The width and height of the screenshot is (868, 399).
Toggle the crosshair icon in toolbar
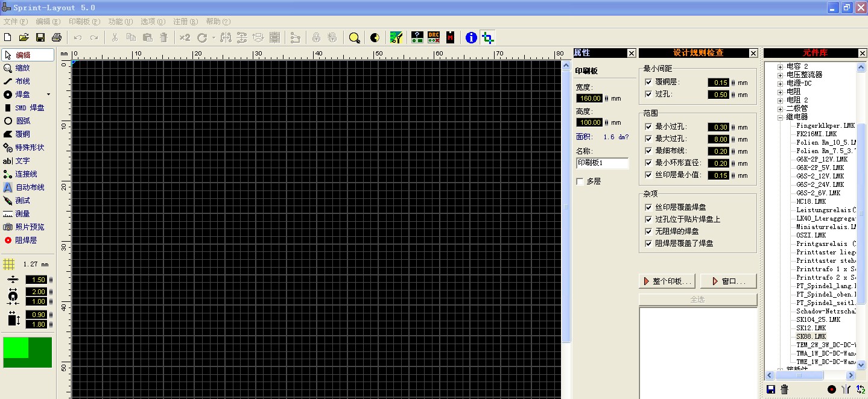pos(488,37)
